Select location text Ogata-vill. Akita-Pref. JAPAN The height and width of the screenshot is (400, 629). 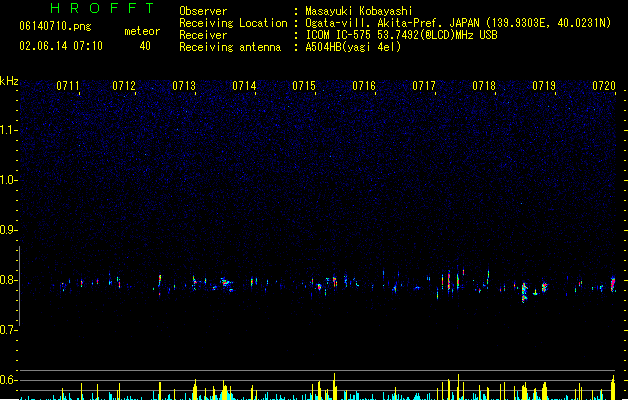[x=392, y=23]
